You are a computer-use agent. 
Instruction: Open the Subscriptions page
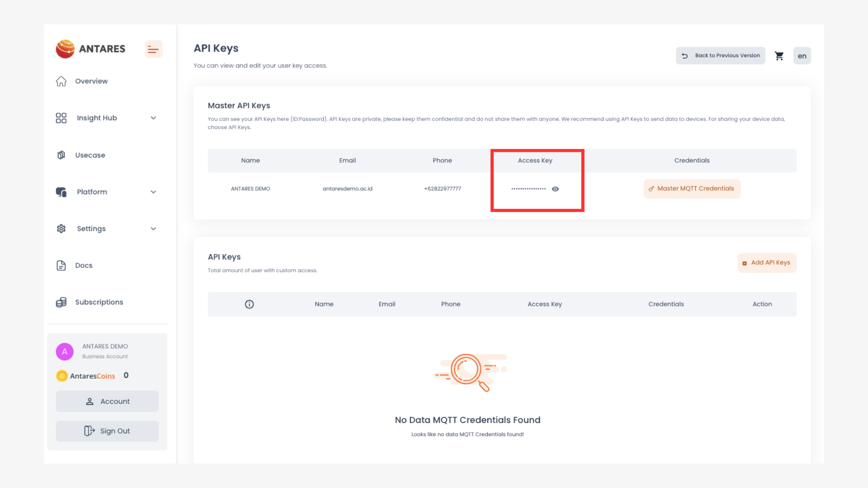click(x=99, y=302)
